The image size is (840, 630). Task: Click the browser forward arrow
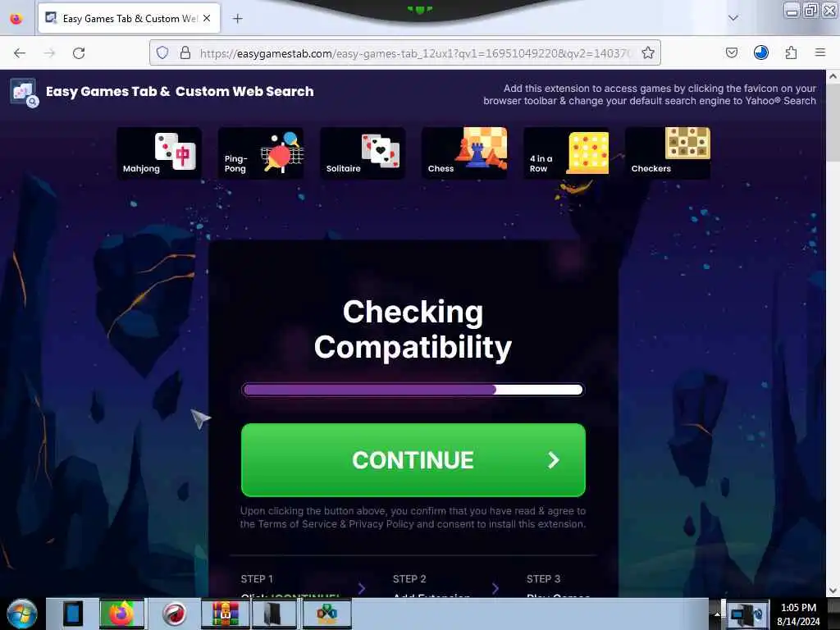point(49,53)
